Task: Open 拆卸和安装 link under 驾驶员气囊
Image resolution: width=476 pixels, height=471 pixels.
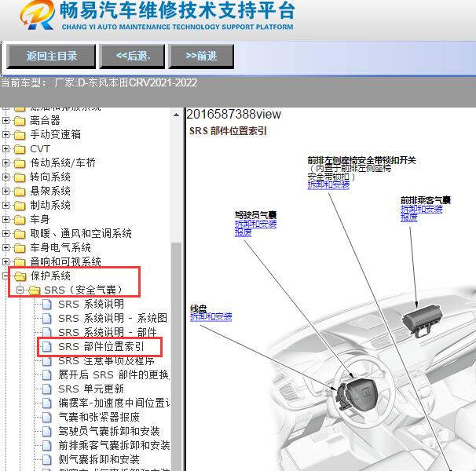Action: [255, 224]
